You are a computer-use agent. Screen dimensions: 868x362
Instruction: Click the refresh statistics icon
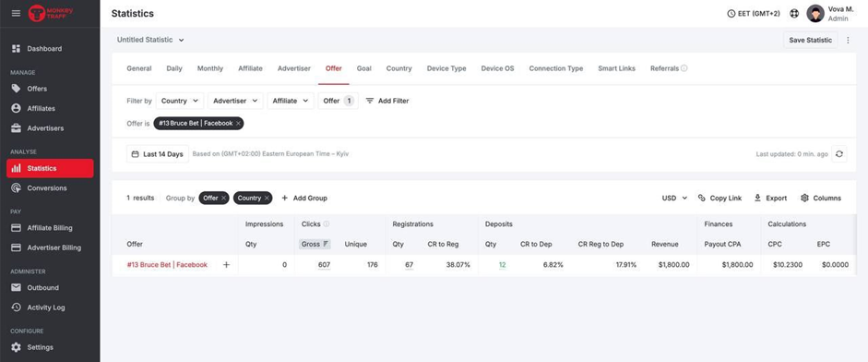pos(839,154)
